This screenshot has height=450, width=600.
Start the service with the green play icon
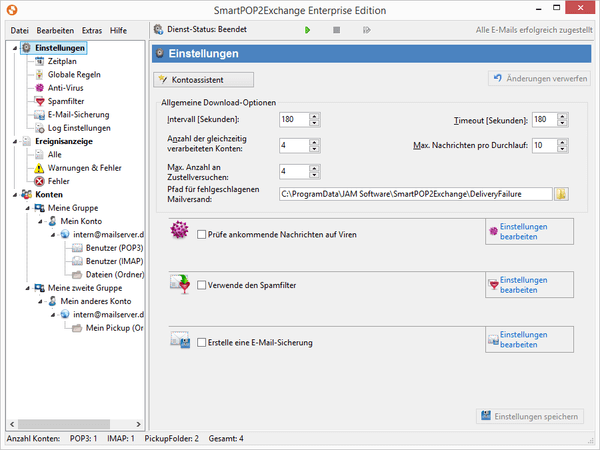(x=308, y=30)
